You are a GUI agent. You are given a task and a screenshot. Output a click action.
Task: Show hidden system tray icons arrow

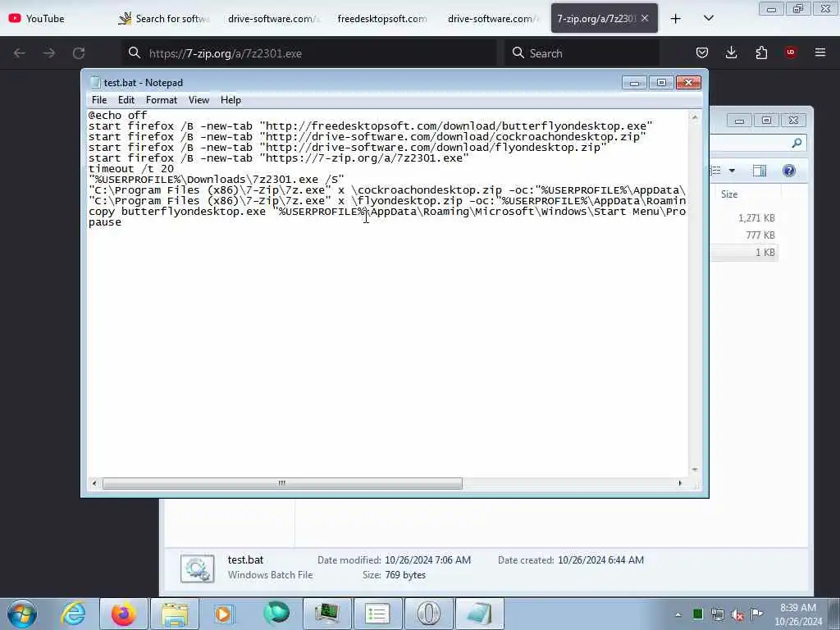click(x=678, y=614)
